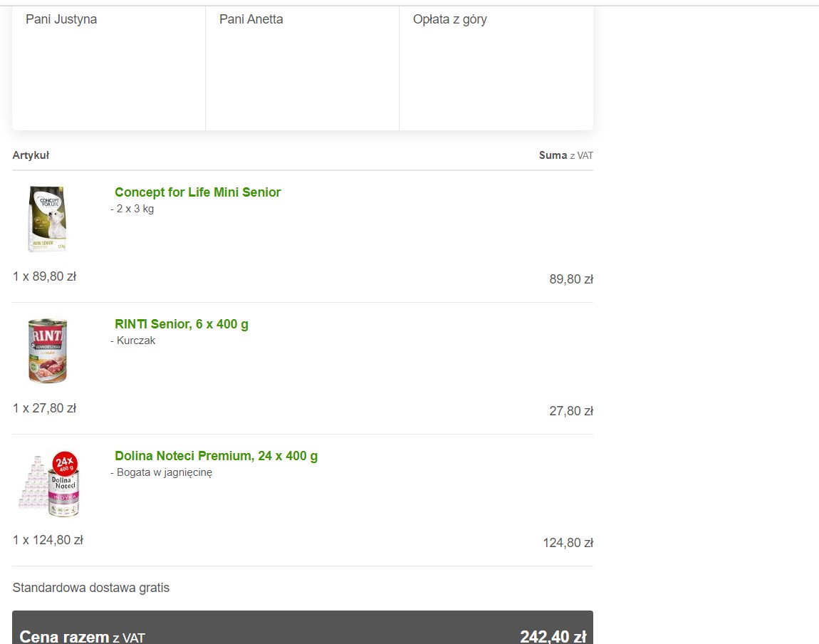819x644 pixels.
Task: Open RINTI Senior, 6 x 400 g link
Action: click(181, 324)
